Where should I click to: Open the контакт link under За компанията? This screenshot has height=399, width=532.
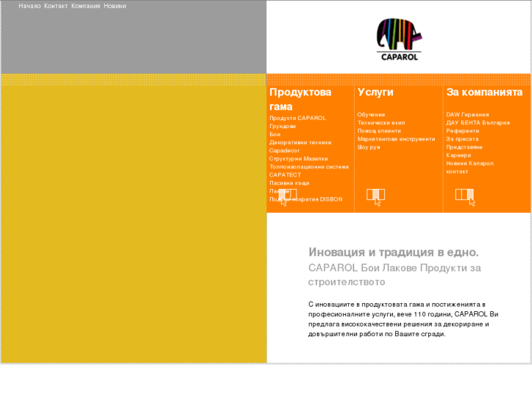(457, 171)
